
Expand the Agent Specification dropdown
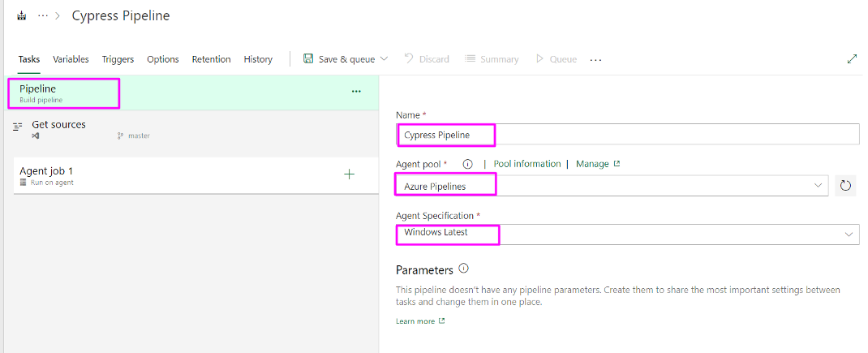(x=849, y=234)
